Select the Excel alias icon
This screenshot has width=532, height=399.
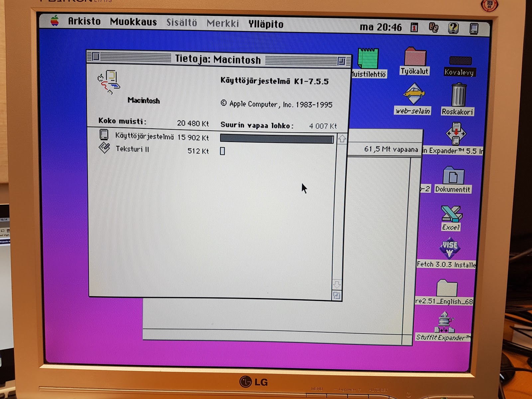451,214
